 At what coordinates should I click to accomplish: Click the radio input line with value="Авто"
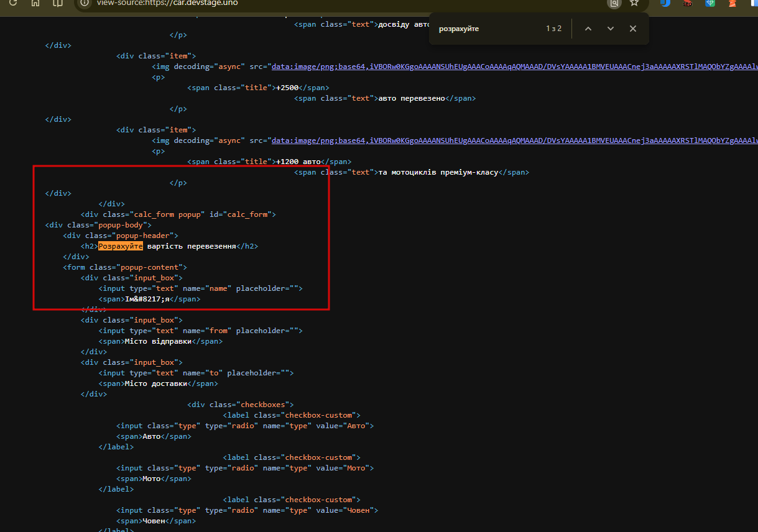[245, 426]
